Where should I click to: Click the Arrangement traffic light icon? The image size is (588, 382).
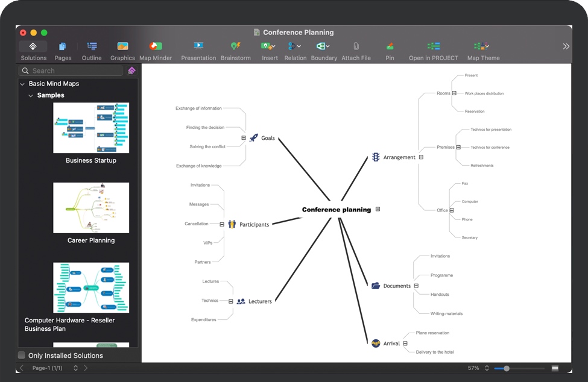click(376, 157)
